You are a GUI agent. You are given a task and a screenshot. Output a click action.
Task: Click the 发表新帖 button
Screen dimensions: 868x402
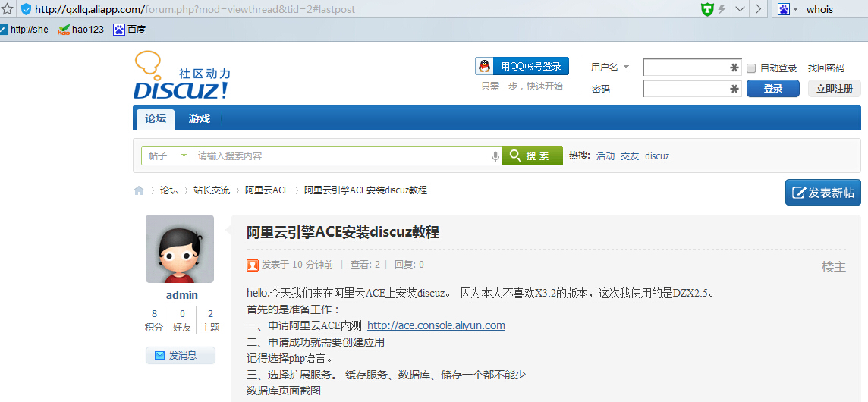[x=823, y=193]
